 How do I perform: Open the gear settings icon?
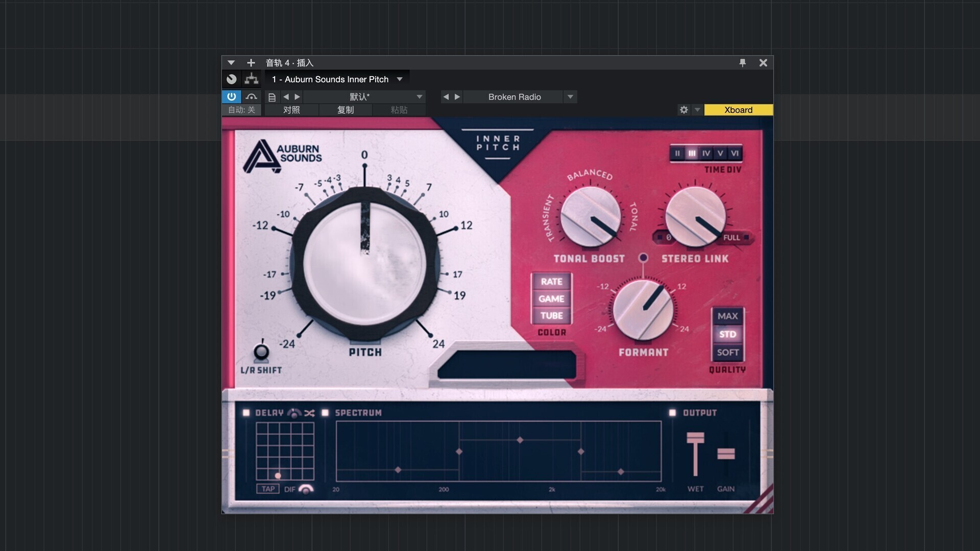pos(684,110)
